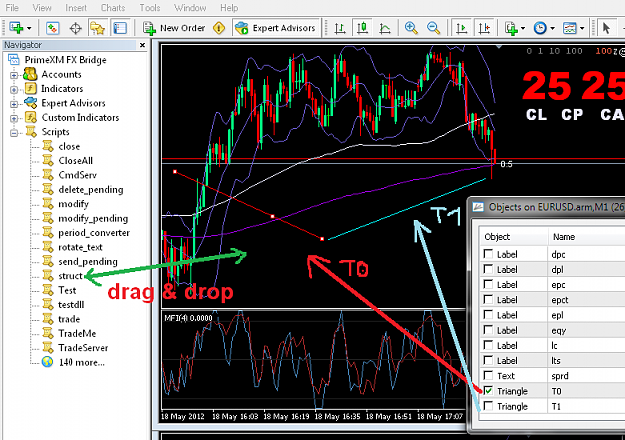625x440 pixels.
Task: Click the Periods clock icon
Action: pyautogui.click(x=540, y=28)
